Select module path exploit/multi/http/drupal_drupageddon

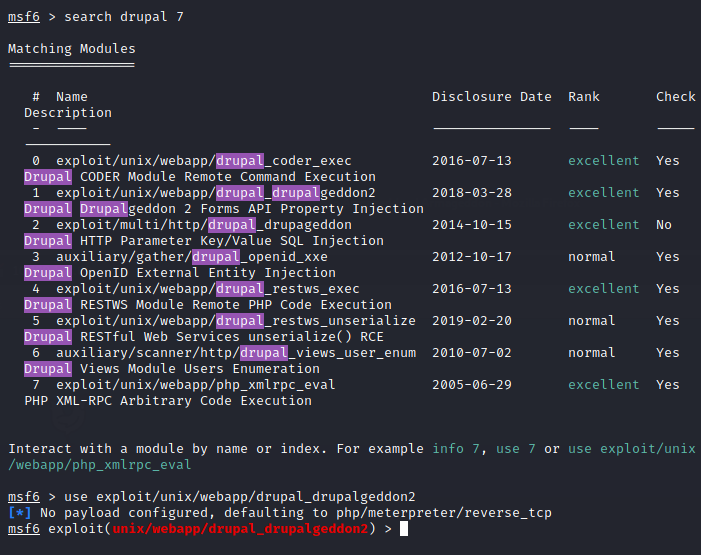pyautogui.click(x=204, y=225)
